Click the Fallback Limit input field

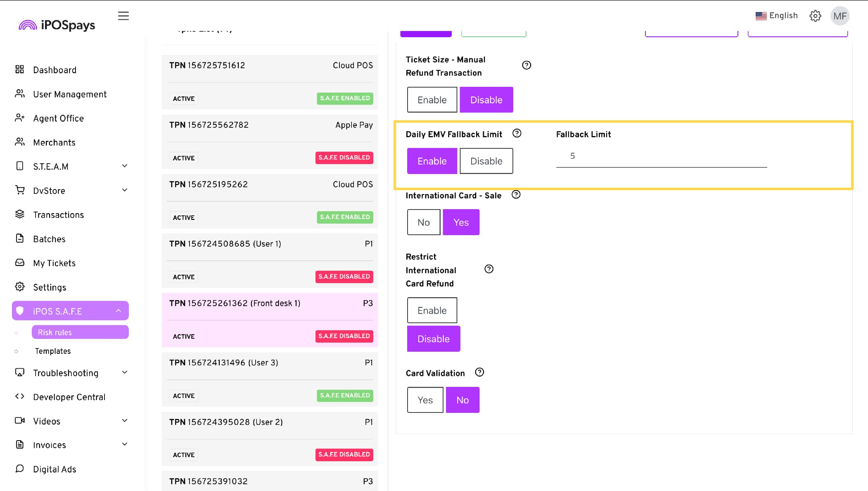[x=661, y=156]
